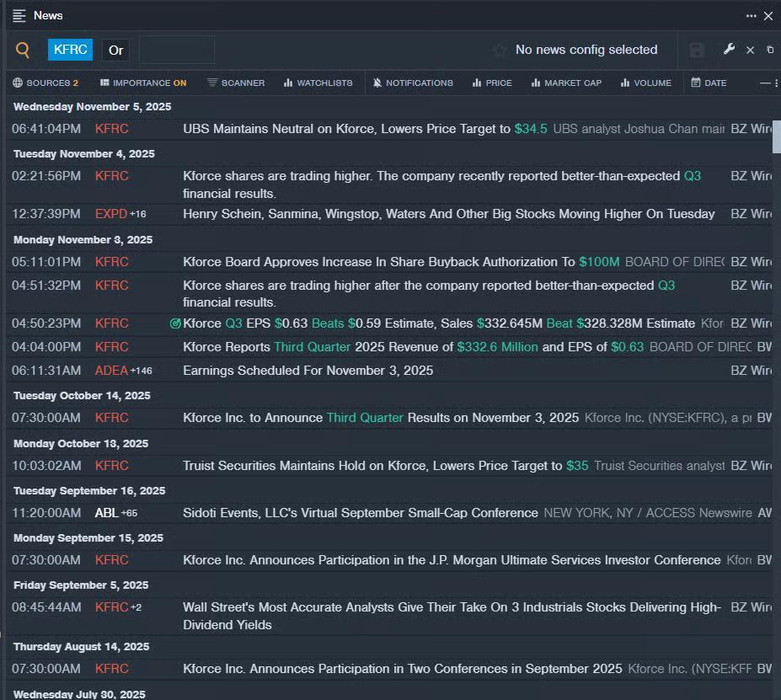Click the EXPD ticker symbol link
The width and height of the screenshot is (781, 700).
tap(111, 214)
